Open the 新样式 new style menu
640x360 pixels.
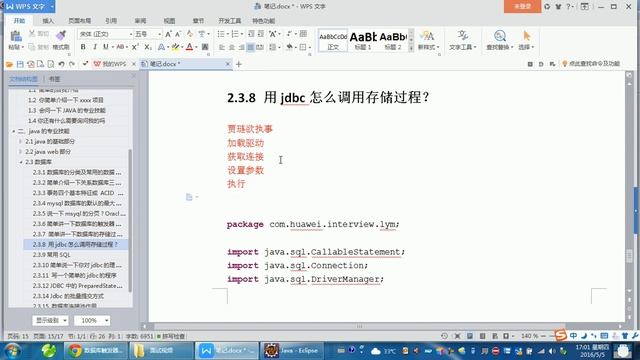tap(428, 40)
